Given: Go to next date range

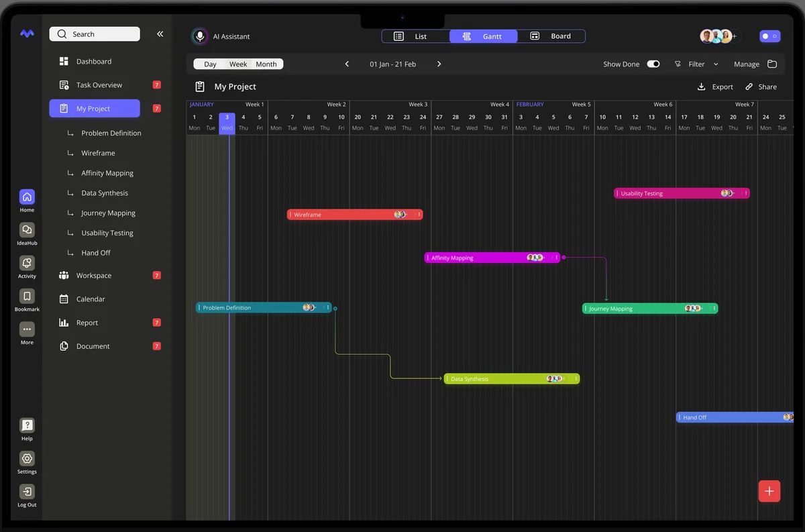Looking at the screenshot, I should click(x=439, y=64).
